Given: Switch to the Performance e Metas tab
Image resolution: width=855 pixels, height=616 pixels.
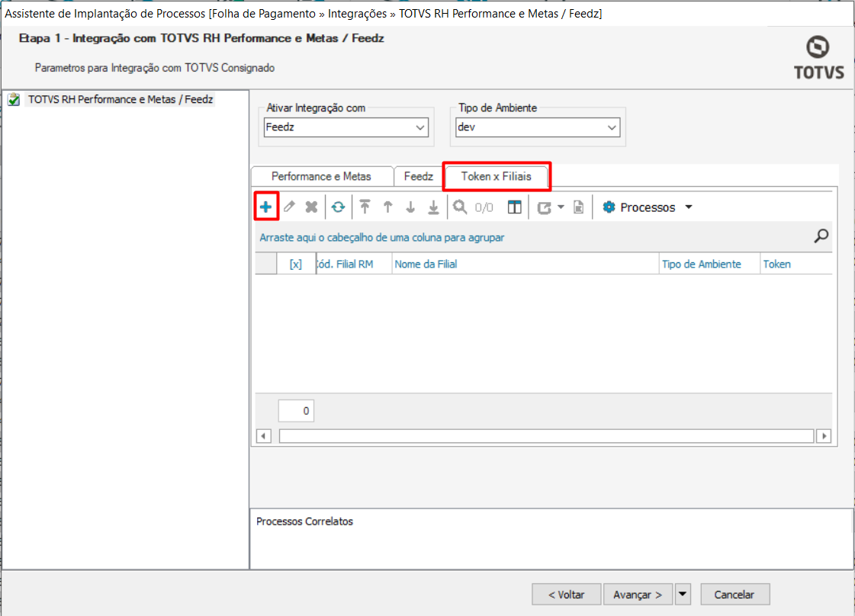Looking at the screenshot, I should pyautogui.click(x=321, y=176).
